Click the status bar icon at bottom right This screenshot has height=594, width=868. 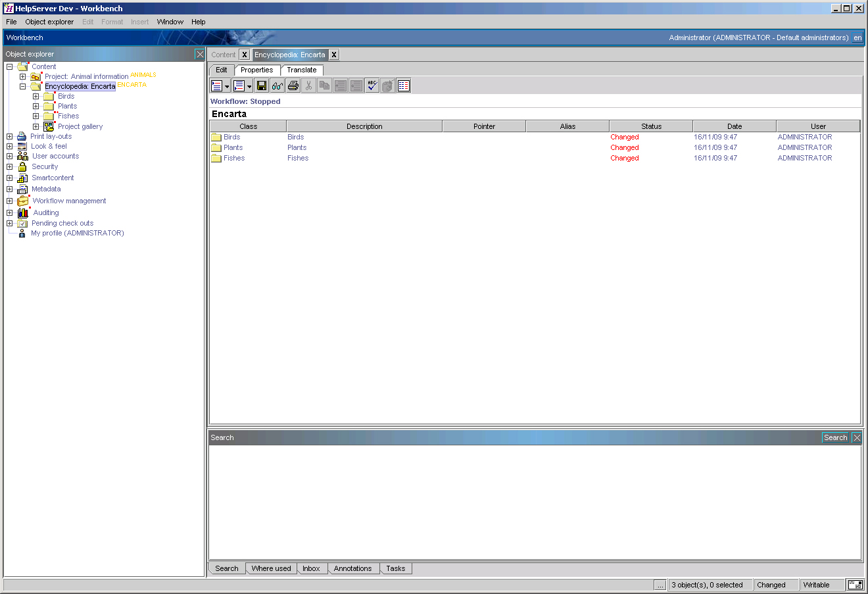coord(856,584)
